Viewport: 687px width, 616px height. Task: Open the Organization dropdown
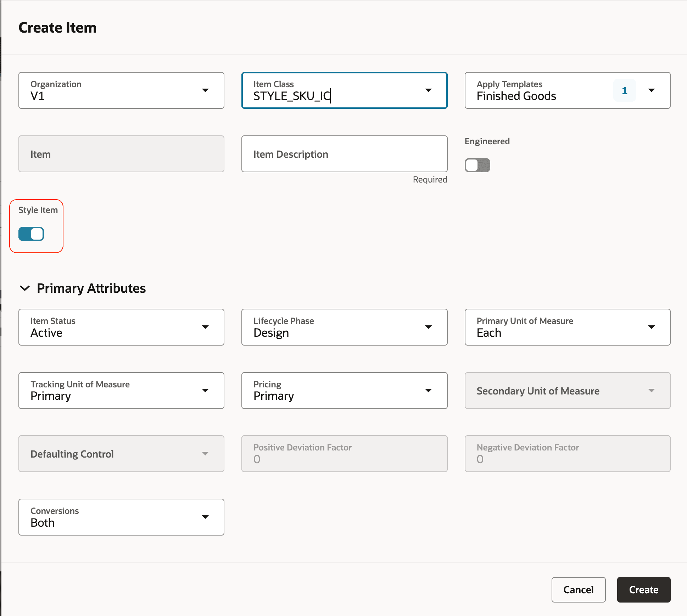[206, 90]
